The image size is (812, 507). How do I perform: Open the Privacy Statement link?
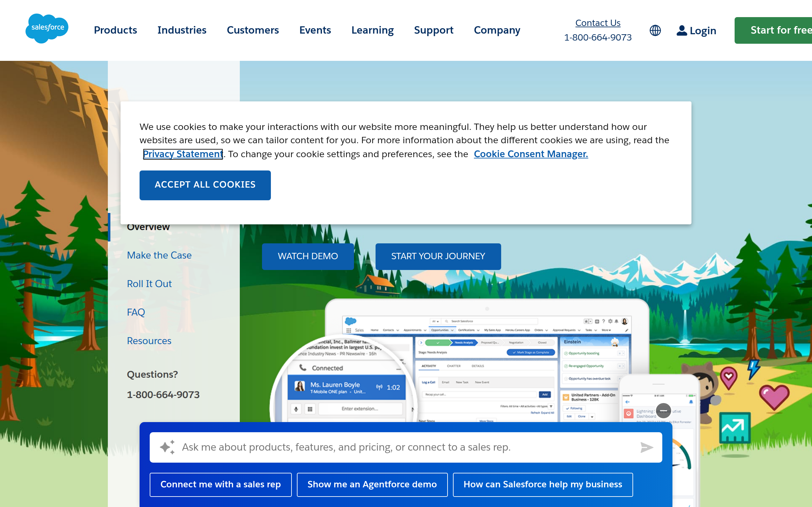[x=182, y=154]
